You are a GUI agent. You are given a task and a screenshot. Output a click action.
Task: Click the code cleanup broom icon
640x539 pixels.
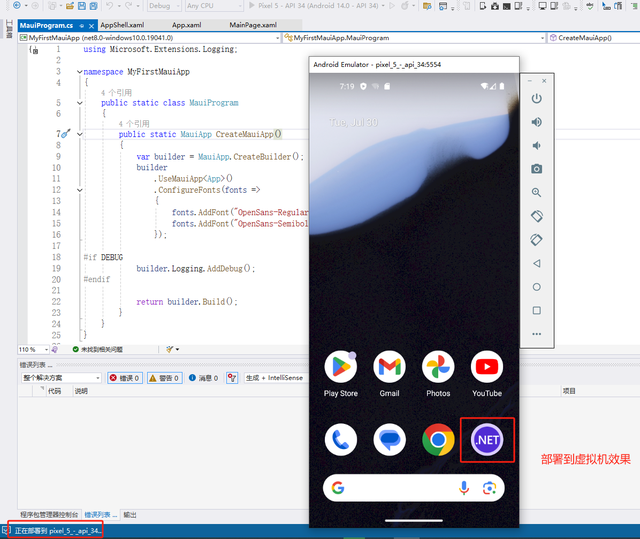coord(170,349)
